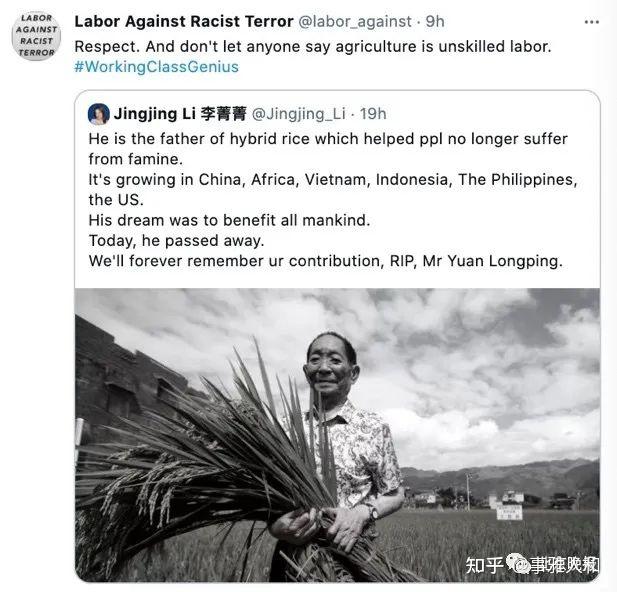Click the Labor Against Racist Terror avatar
This screenshot has height=592, width=617.
coord(36,36)
